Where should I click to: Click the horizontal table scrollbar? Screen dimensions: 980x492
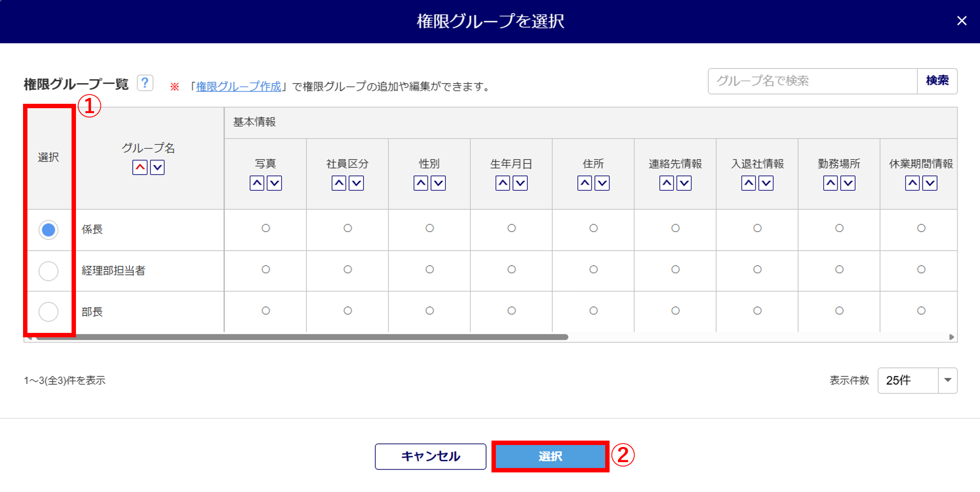point(302,337)
